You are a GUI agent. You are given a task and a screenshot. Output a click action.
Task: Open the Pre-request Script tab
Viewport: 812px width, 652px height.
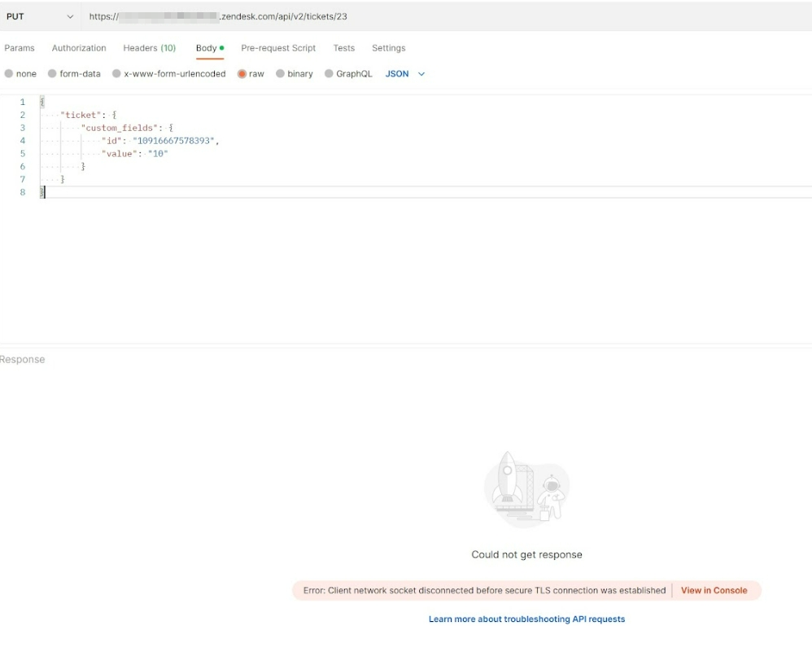[x=278, y=48]
